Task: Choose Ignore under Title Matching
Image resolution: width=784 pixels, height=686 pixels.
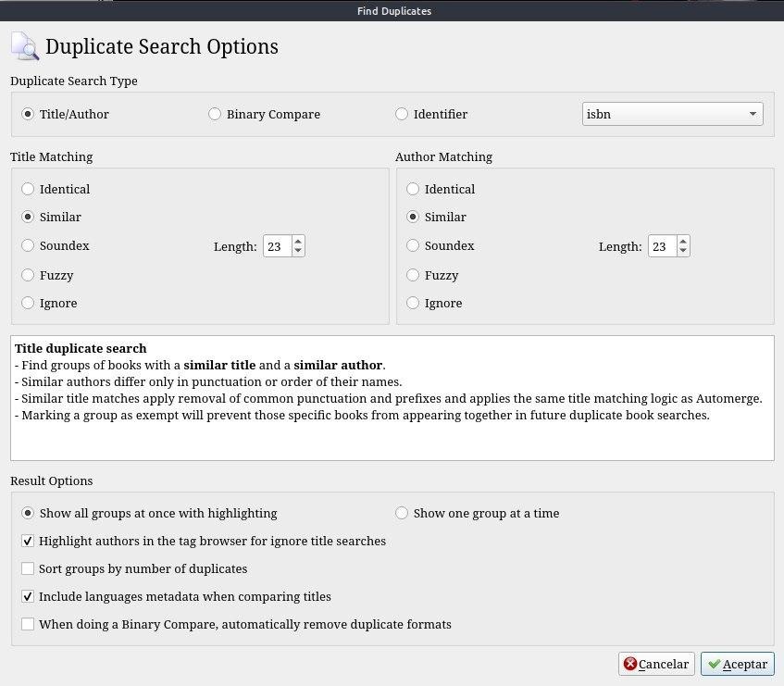Action: pos(49,303)
